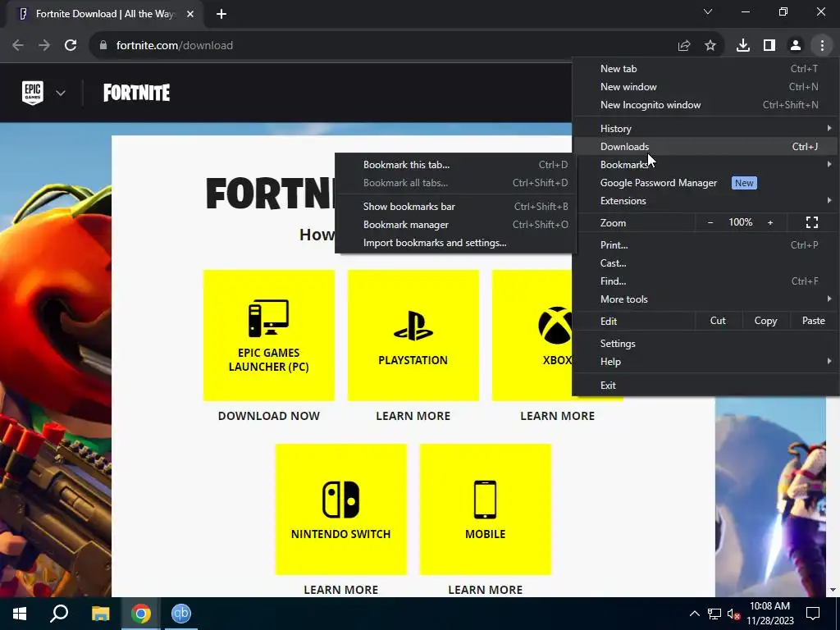Image resolution: width=840 pixels, height=630 pixels.
Task: Select the Nintendo Switch tile
Action: [341, 509]
